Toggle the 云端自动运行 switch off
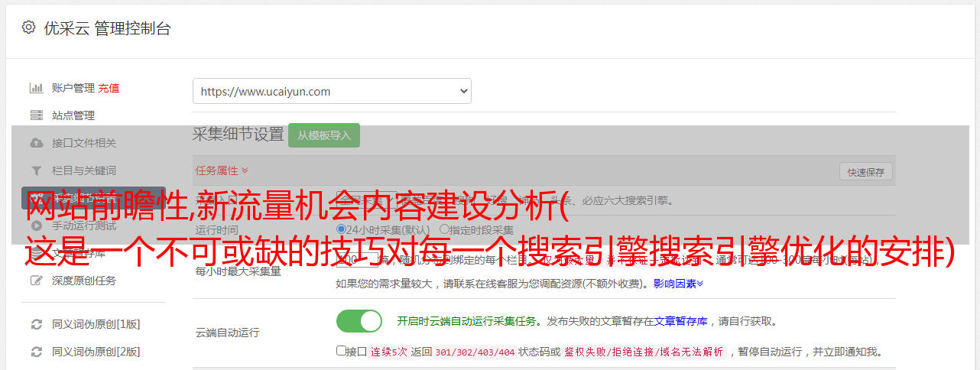980x370 pixels. pyautogui.click(x=359, y=321)
